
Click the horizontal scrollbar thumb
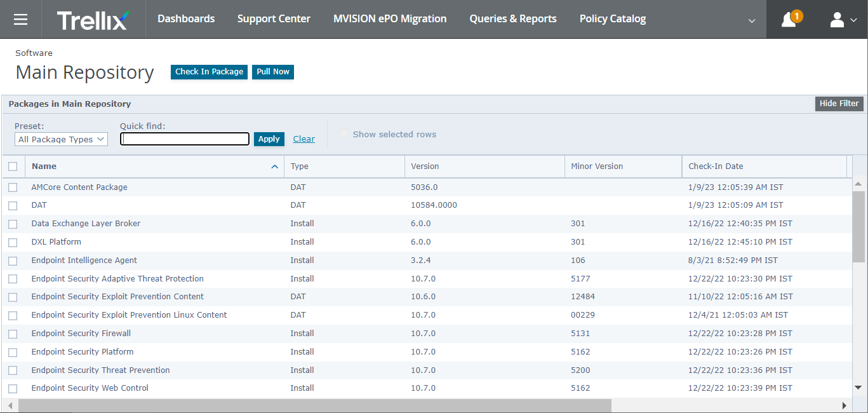(315, 405)
